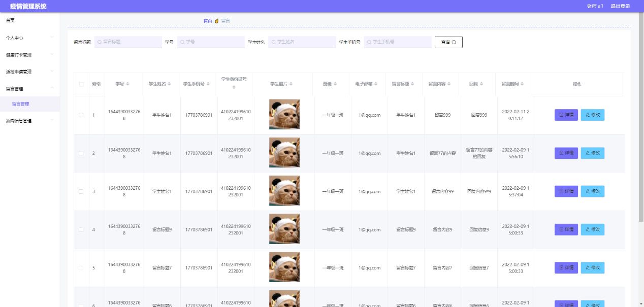
Task: Open 详情 for row 1 留言999
Action: [566, 115]
